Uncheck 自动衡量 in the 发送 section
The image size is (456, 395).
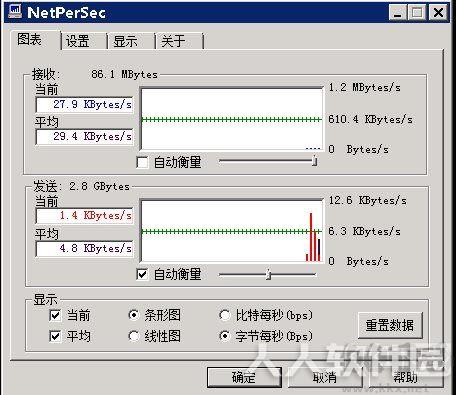click(142, 275)
